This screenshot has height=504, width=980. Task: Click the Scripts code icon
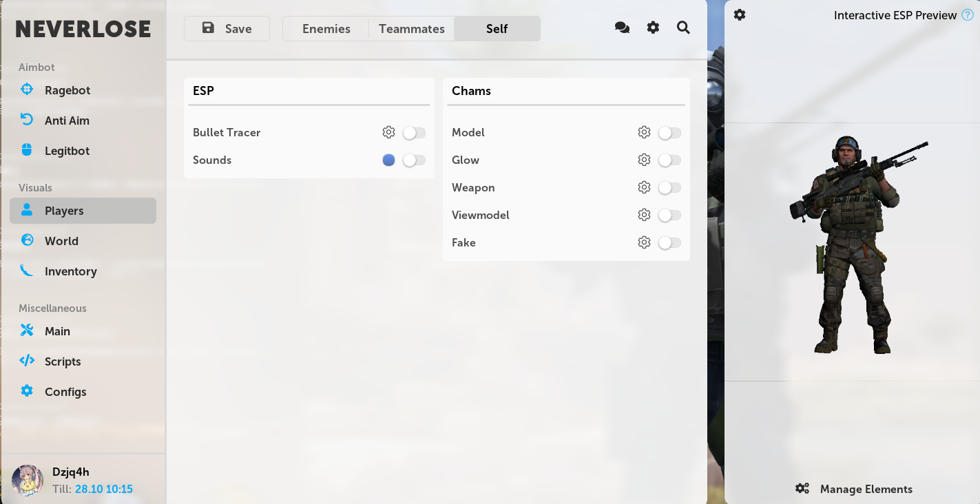pos(27,360)
